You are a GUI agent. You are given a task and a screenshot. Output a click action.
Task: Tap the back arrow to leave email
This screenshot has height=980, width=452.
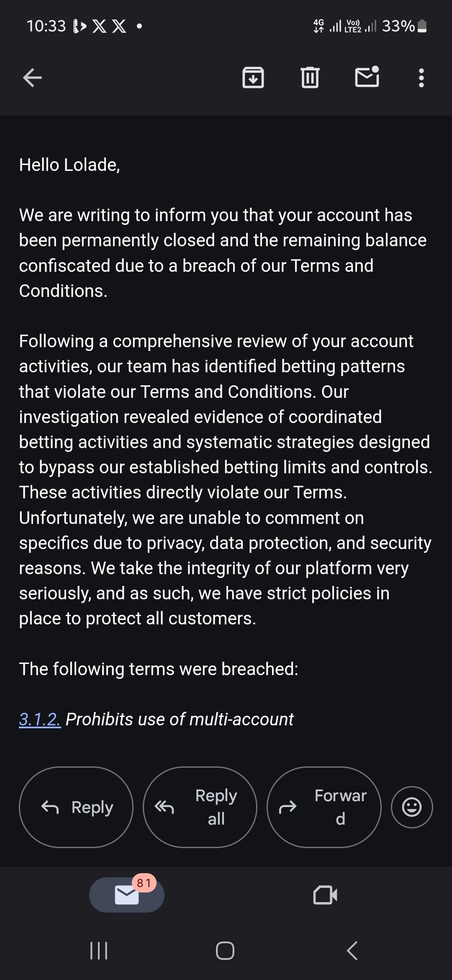(32, 77)
